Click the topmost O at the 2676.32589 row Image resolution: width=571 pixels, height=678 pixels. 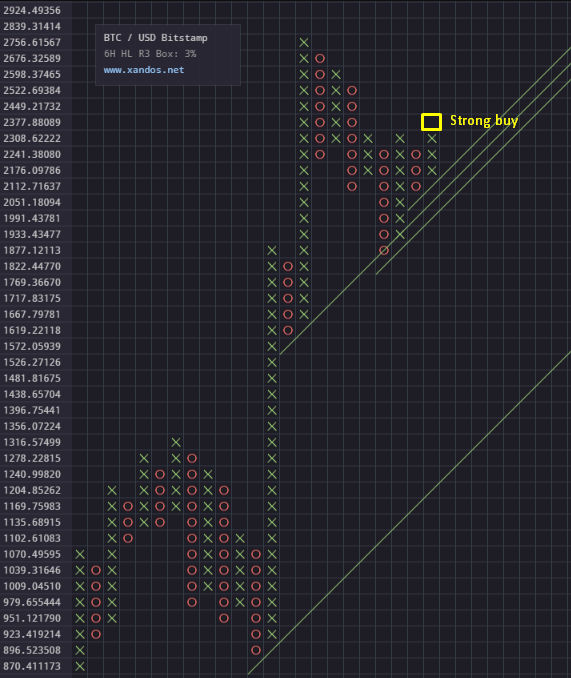click(320, 58)
